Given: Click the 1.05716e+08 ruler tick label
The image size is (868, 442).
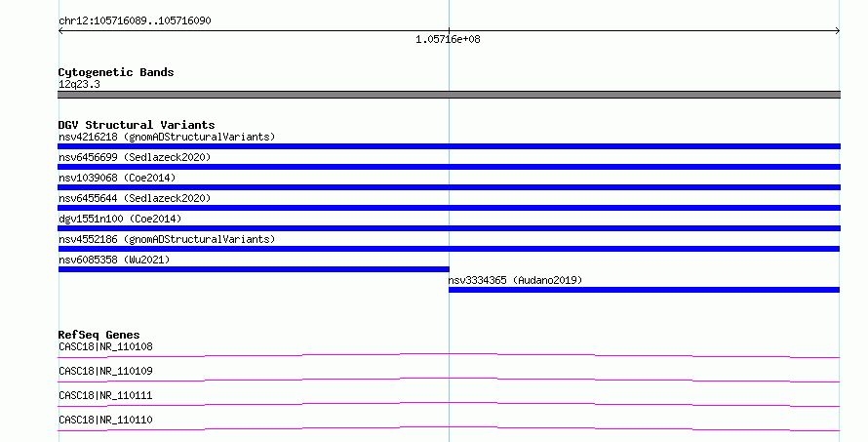Looking at the screenshot, I should coord(448,39).
